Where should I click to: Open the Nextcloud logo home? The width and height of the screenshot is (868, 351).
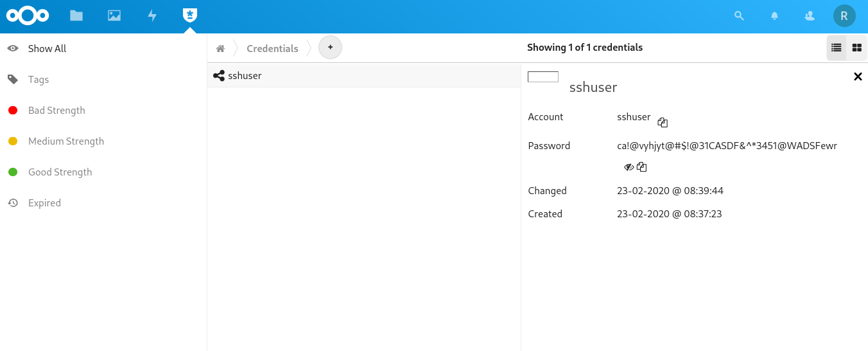[28, 16]
